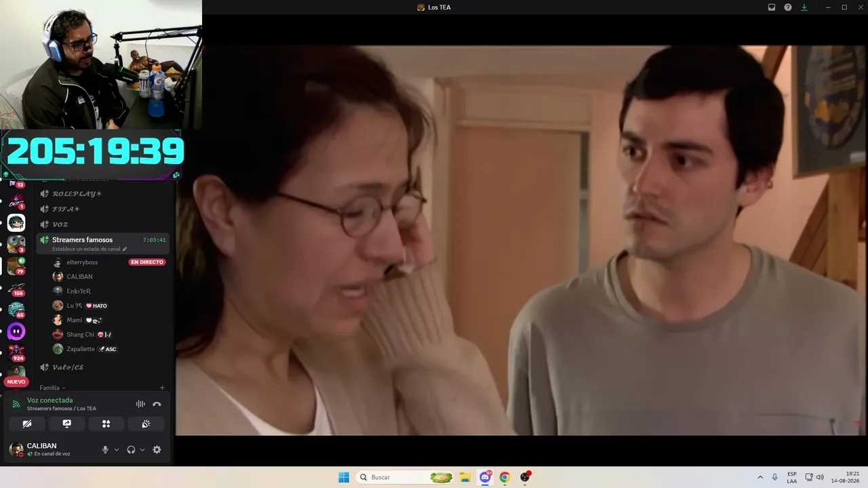Open File Explorer from the taskbar

click(465, 477)
